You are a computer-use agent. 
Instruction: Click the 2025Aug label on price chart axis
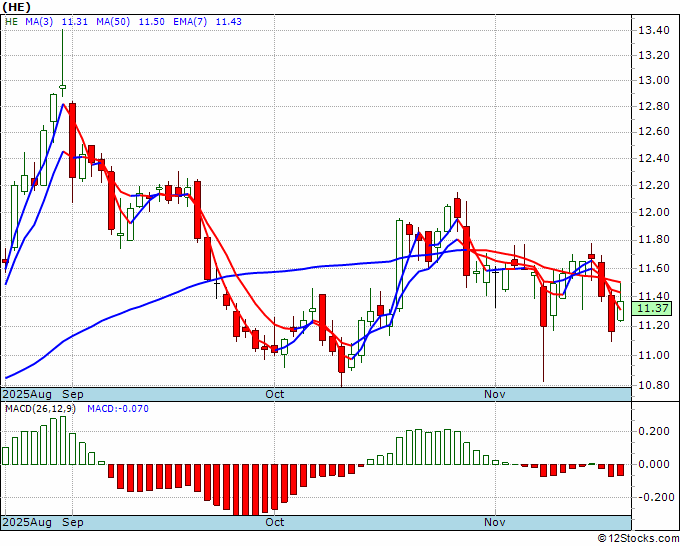pyautogui.click(x=27, y=394)
